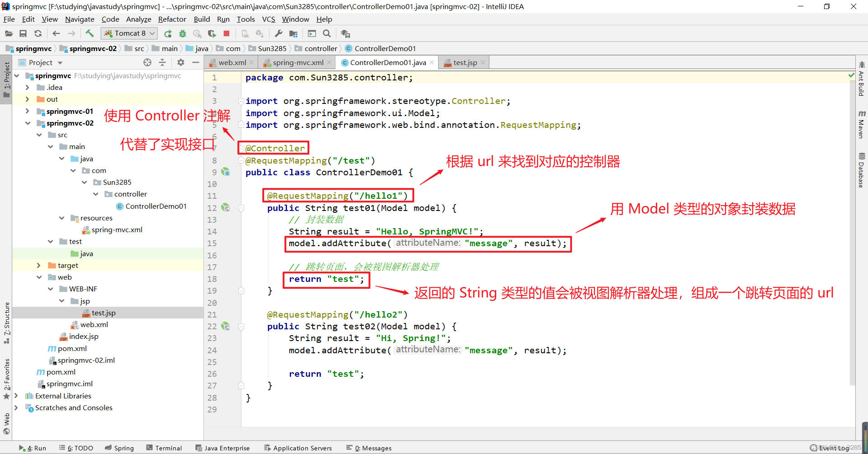Select index.jsp in the project tree
Viewport: 868px width, 454px height.
79,336
